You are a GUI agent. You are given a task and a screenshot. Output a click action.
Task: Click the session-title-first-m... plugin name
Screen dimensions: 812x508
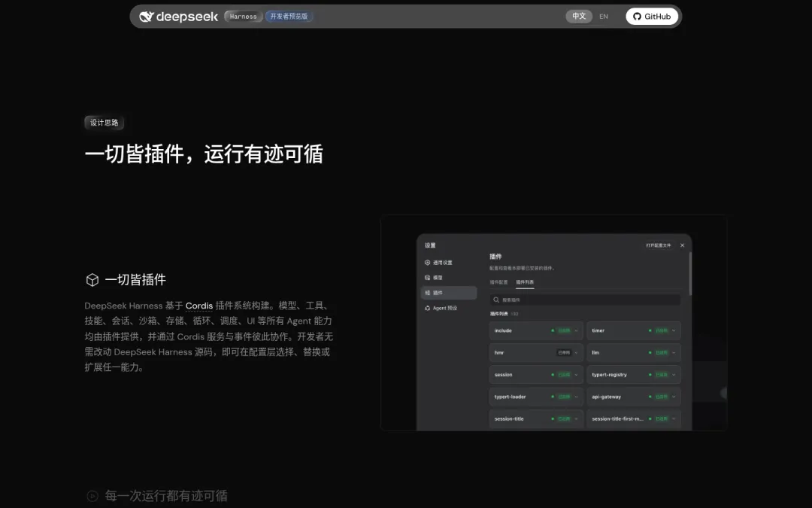(x=617, y=419)
